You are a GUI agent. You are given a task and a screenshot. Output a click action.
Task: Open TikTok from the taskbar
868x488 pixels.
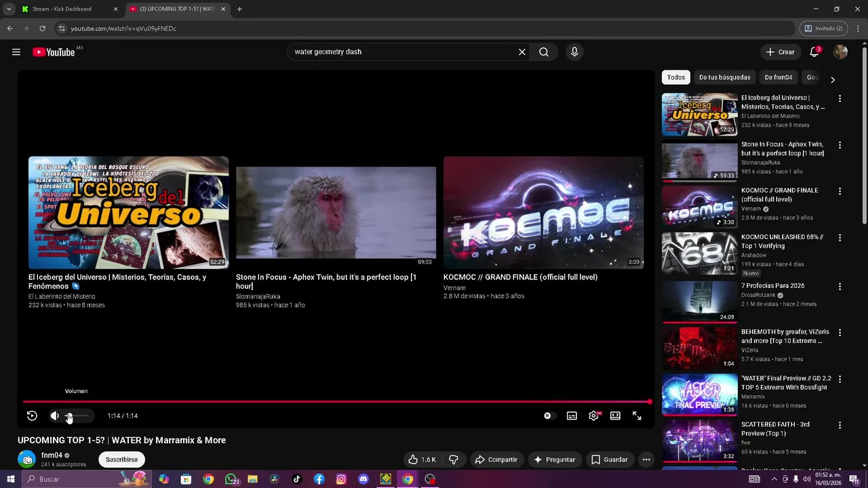296,479
